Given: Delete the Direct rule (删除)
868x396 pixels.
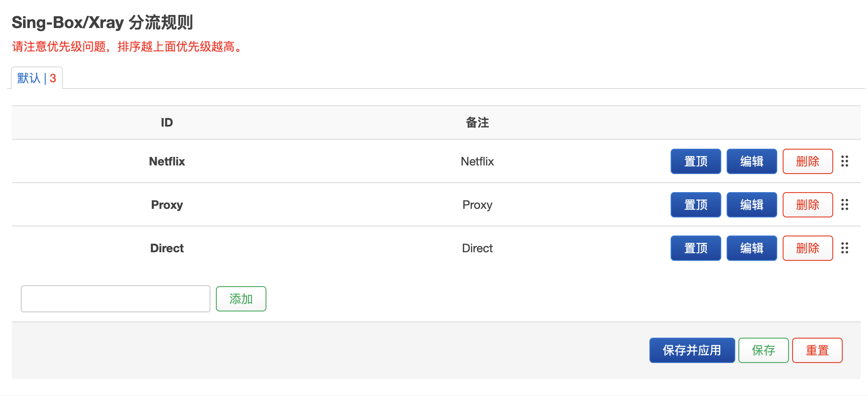Looking at the screenshot, I should pos(807,248).
